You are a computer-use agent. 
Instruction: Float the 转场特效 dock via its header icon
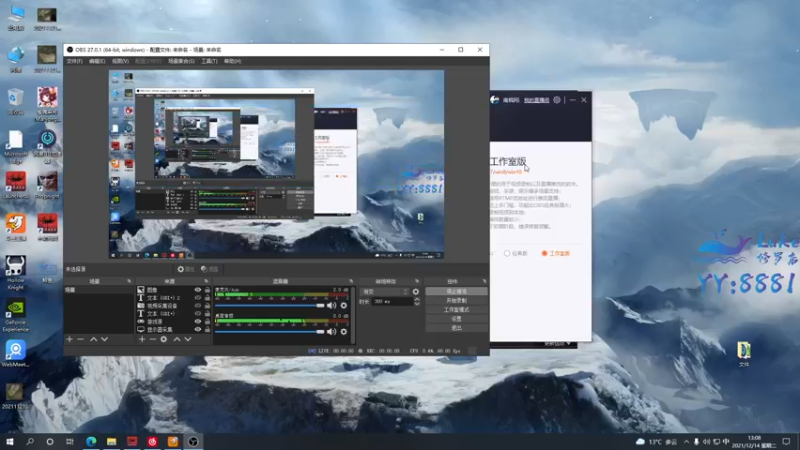417,281
